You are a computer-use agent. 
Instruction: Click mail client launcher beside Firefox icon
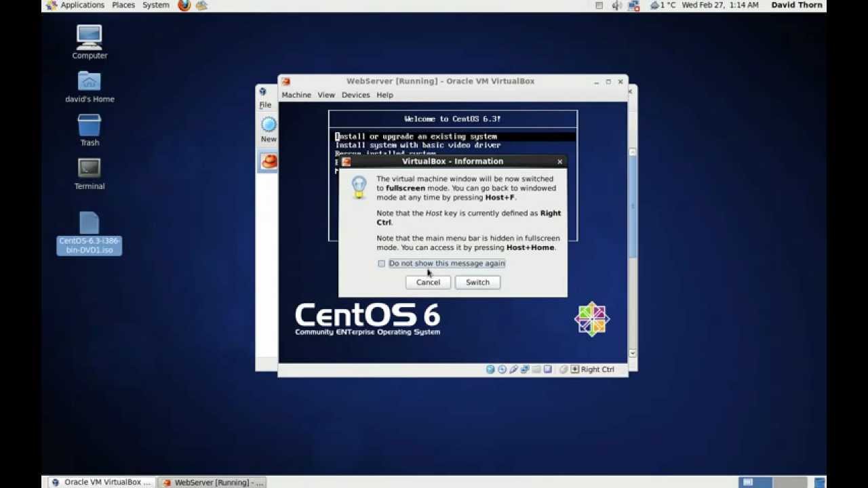[x=201, y=5]
